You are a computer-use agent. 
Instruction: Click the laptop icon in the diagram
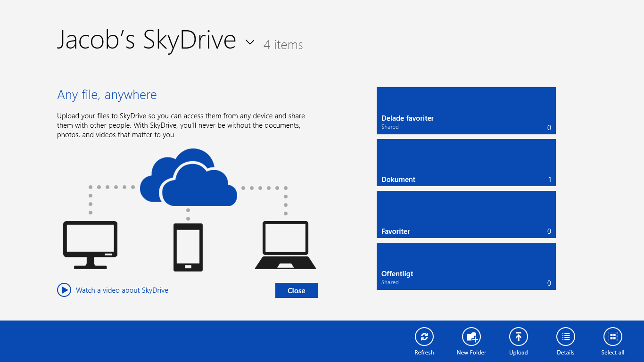[x=285, y=245]
